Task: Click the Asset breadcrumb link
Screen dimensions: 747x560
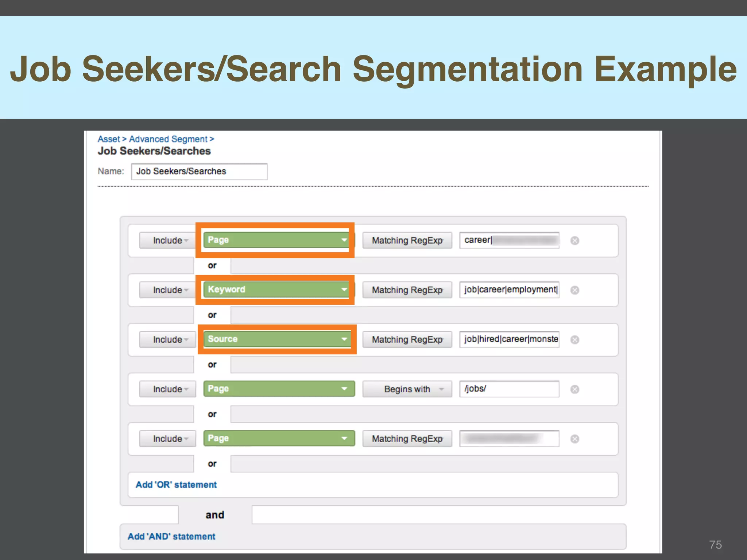Action: [x=109, y=139]
